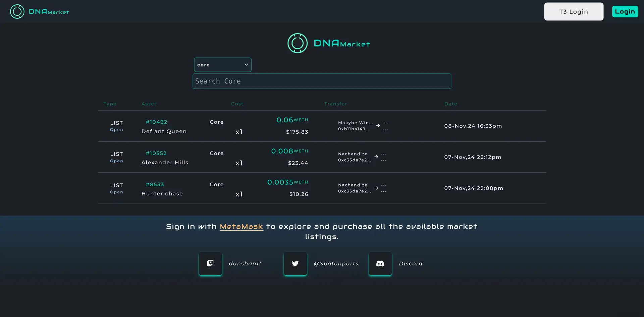Open asset #8533 listing
The height and width of the screenshot is (317, 644).
(155, 185)
